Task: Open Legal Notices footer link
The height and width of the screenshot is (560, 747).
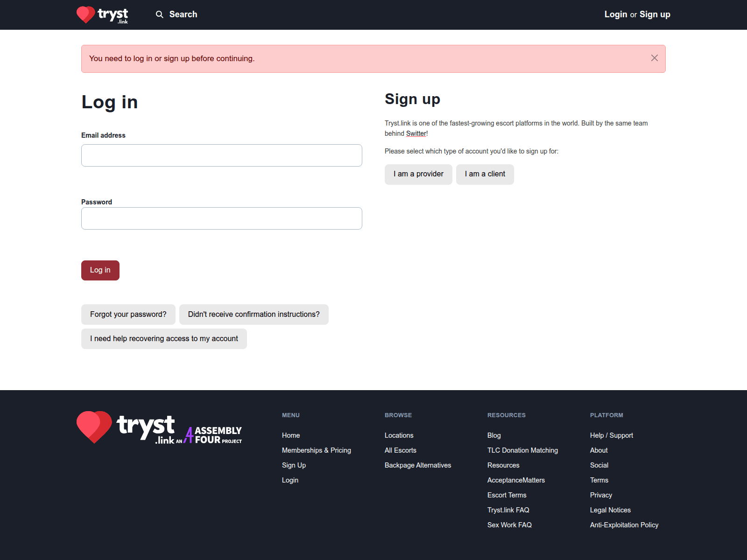Action: coord(610,510)
